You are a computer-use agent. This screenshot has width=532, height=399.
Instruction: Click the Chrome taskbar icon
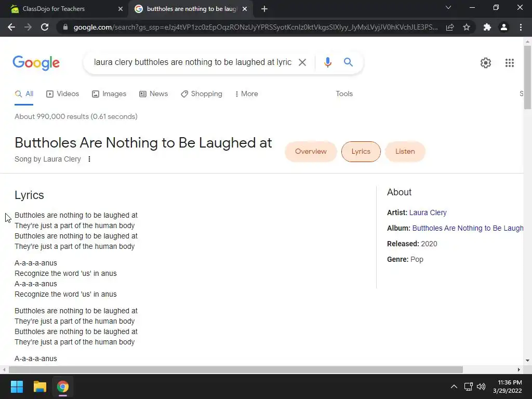[63, 387]
